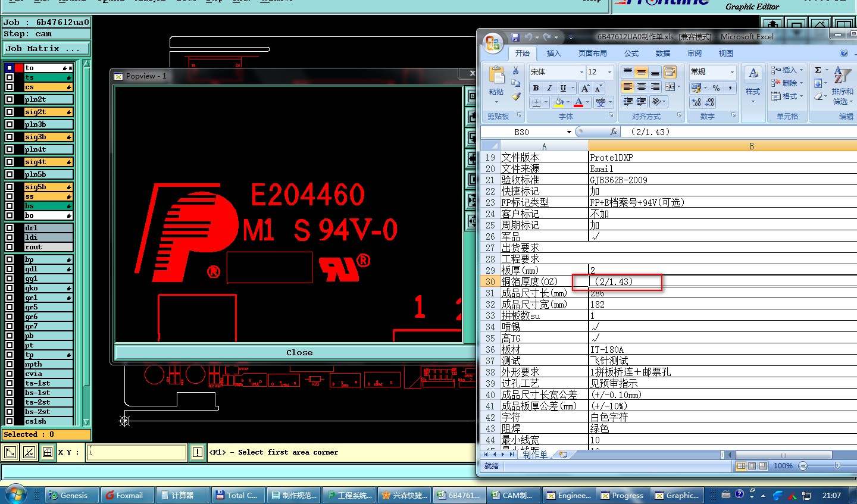Viewport: 857px width, 504px height.
Task: Click red color swatch of layer to
Action: tap(19, 68)
